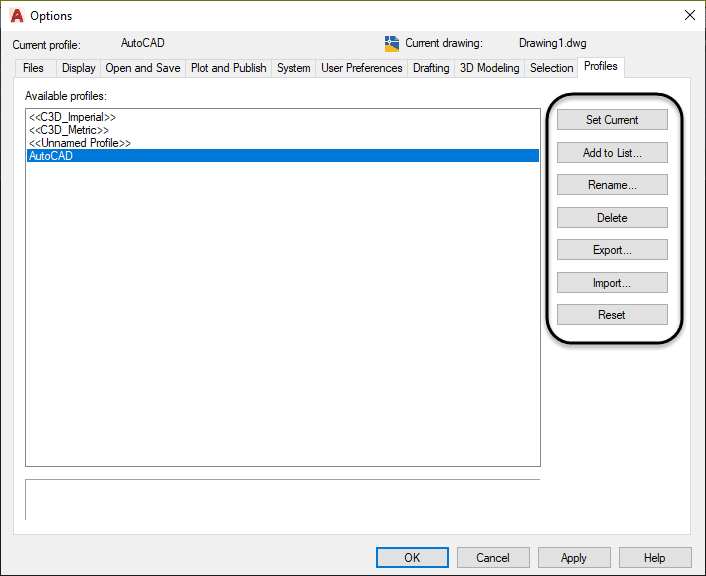706x576 pixels.
Task: Click the Set Current button
Action: 612,120
